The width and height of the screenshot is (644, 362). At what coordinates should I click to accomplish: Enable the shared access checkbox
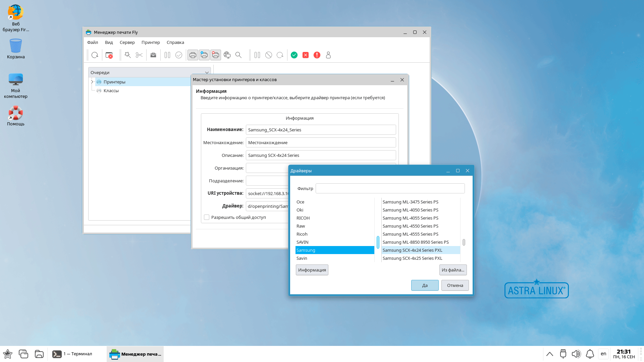tap(207, 217)
